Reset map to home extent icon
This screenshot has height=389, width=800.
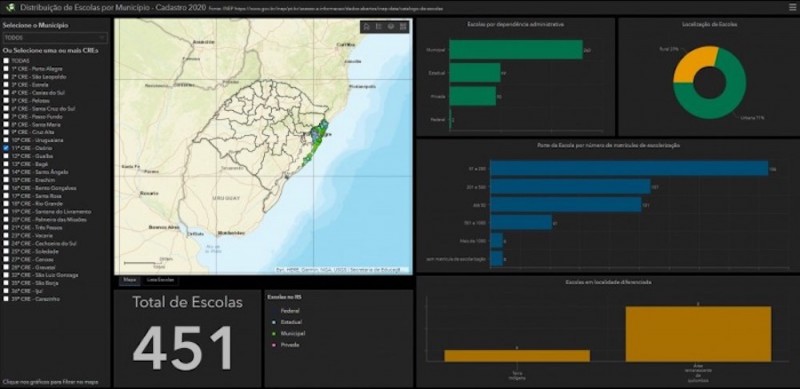(366, 27)
